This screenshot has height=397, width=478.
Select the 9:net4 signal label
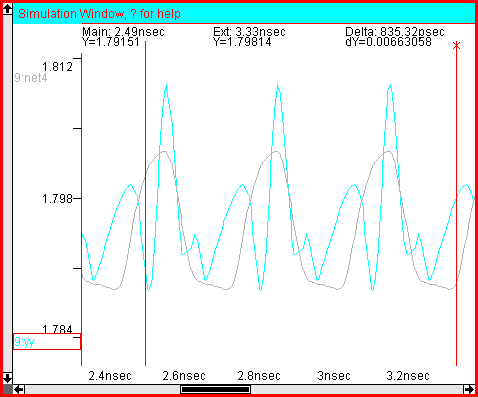[x=31, y=78]
